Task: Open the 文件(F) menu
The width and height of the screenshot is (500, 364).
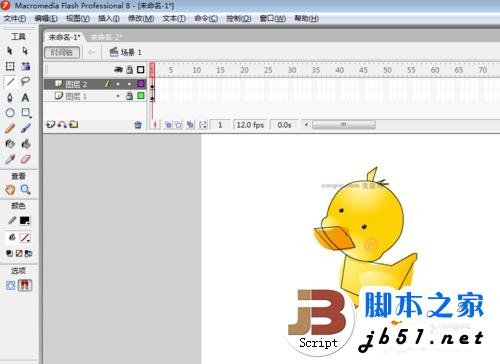Action: click(14, 18)
